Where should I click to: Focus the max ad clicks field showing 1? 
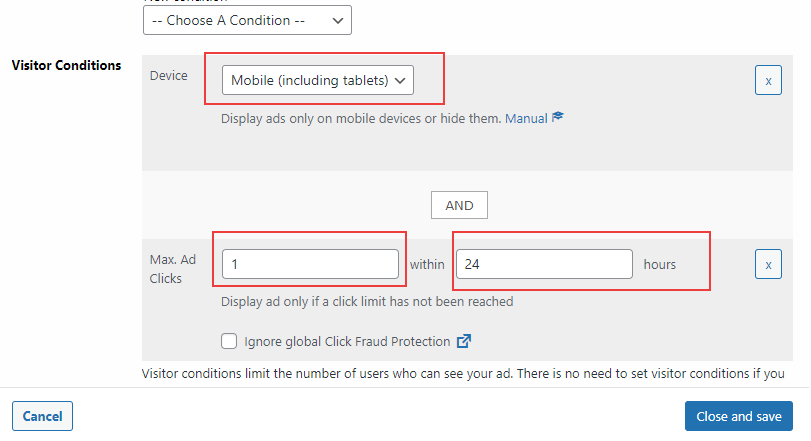pos(310,264)
